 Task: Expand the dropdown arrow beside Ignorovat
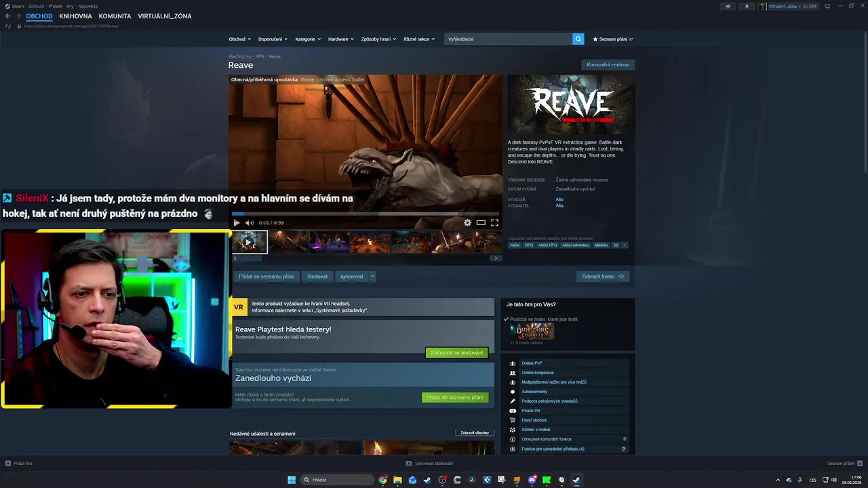[x=372, y=277]
